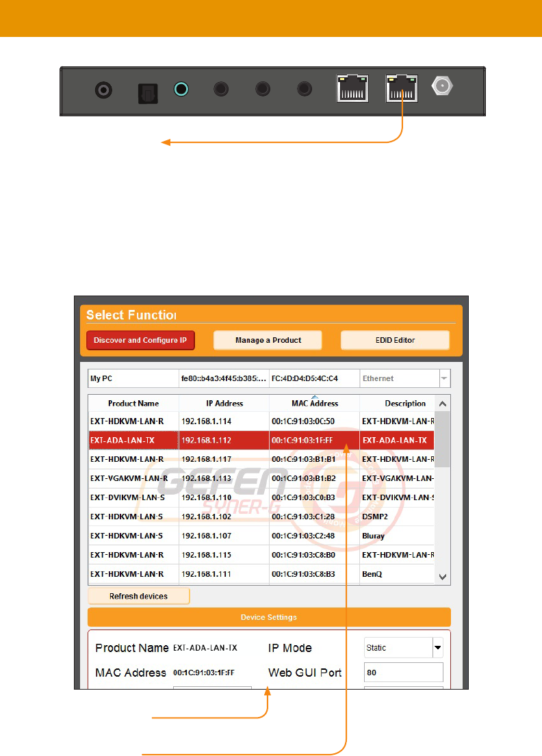Click the My PC IPv6 address cell
This screenshot has height=756, width=542.
pos(224,378)
